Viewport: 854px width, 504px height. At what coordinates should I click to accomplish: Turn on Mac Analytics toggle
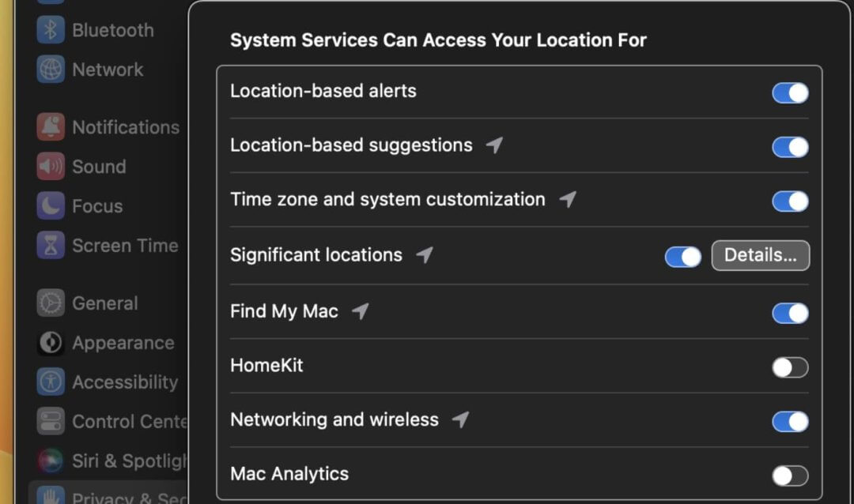790,476
